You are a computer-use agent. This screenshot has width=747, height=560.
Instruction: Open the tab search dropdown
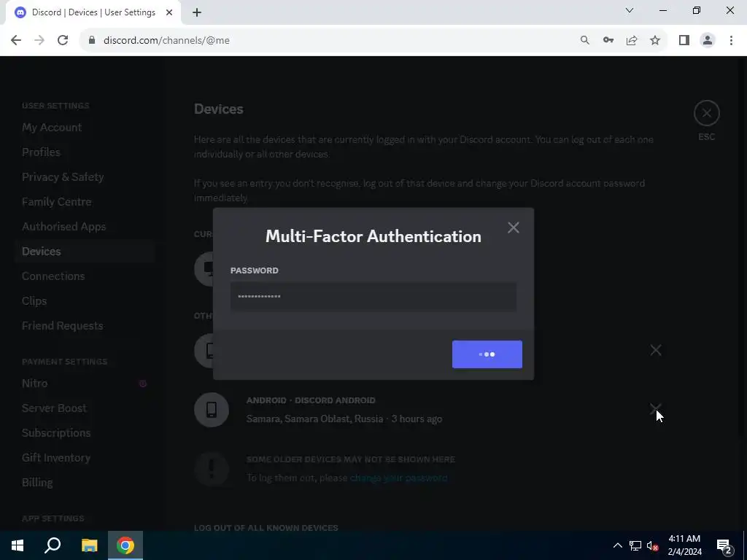point(630,10)
